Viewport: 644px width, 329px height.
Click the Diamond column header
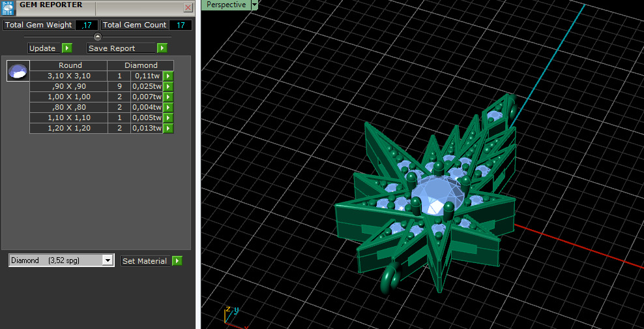[x=140, y=65]
